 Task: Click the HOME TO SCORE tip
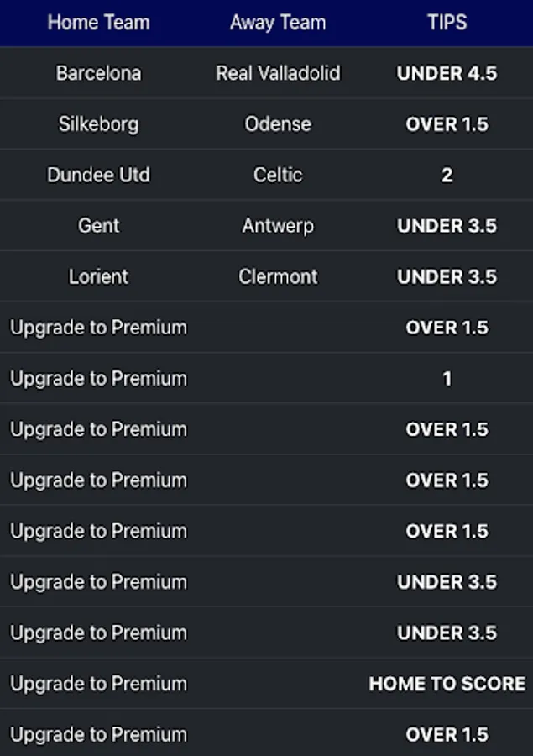point(447,684)
